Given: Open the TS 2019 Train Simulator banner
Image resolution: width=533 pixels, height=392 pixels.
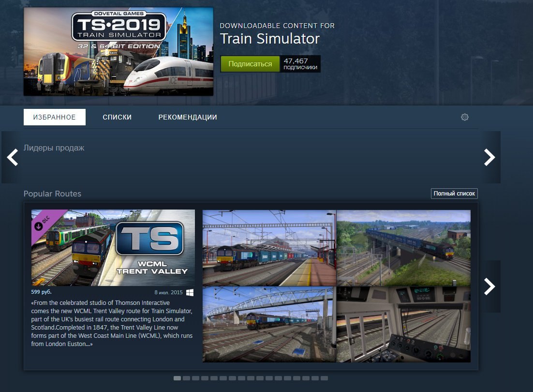Looking at the screenshot, I should point(118,52).
